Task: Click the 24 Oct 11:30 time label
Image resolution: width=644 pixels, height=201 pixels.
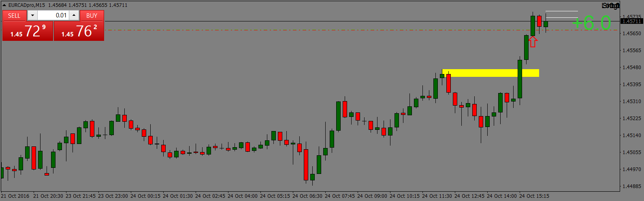Action: (x=437, y=196)
